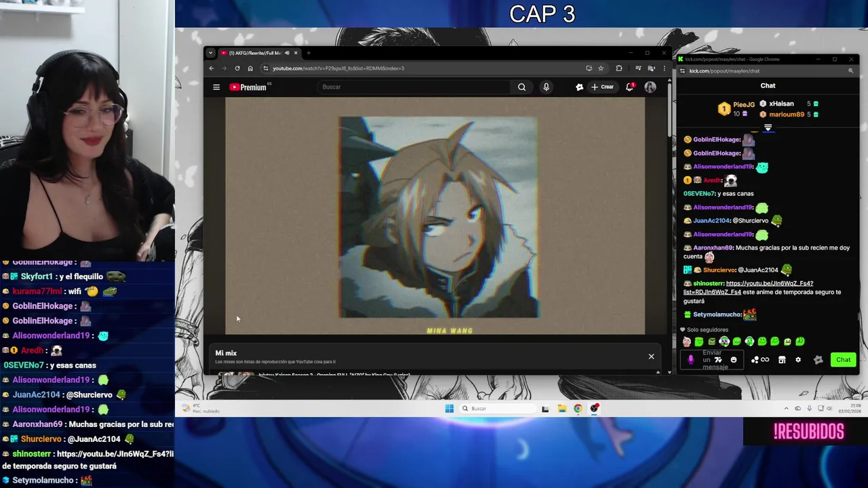Close the 'Mi mix' playlist panel
The width and height of the screenshot is (868, 488).
point(651,357)
